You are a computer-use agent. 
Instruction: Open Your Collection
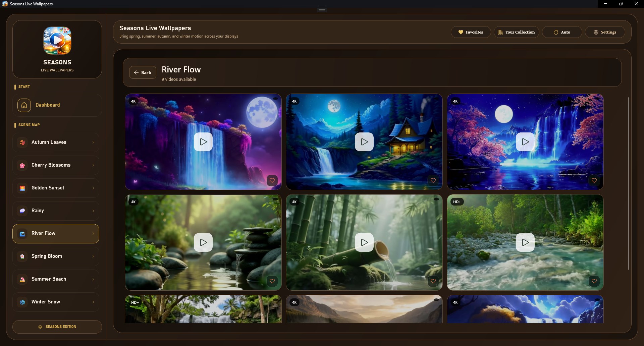point(516,32)
